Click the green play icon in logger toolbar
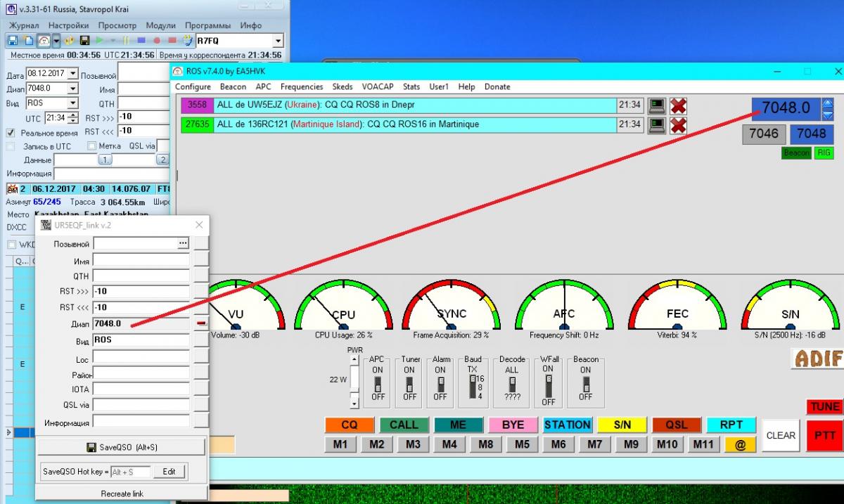This screenshot has height=504, width=844. coord(99,41)
